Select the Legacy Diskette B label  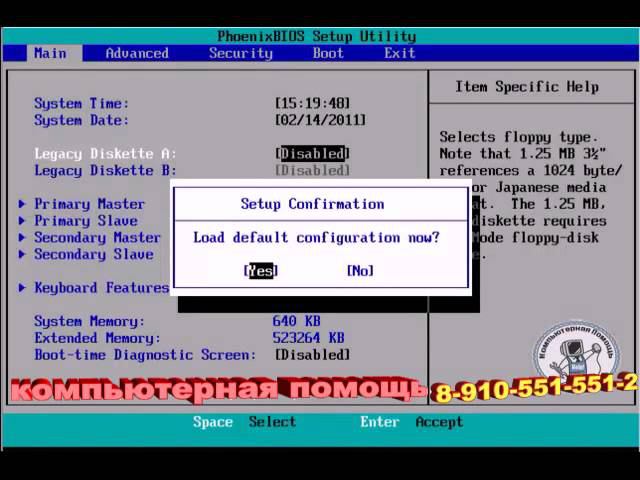click(x=105, y=171)
